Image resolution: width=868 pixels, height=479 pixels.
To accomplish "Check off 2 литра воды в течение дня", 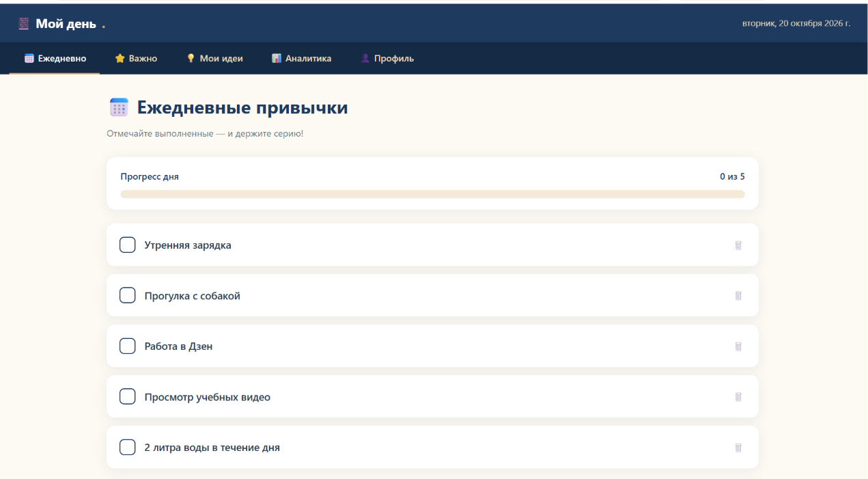I will [128, 447].
